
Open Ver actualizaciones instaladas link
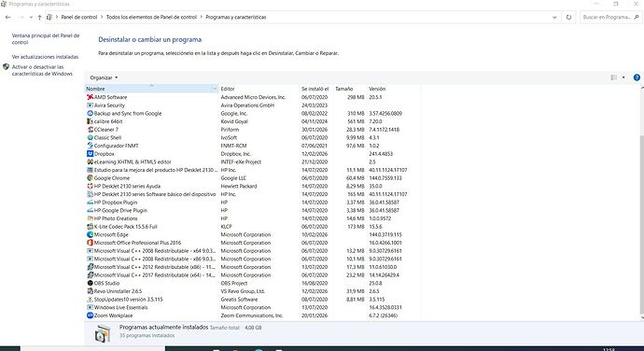click(x=45, y=57)
